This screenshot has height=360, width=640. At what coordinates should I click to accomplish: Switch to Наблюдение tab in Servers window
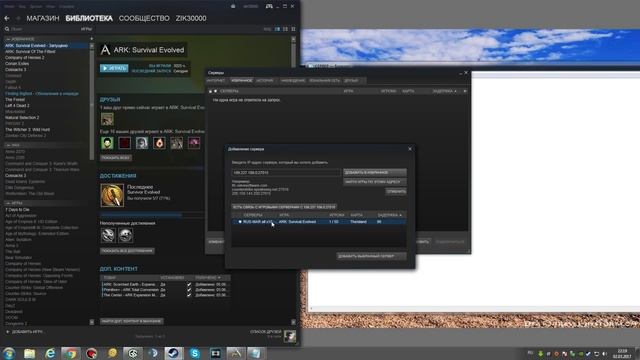pyautogui.click(x=293, y=80)
